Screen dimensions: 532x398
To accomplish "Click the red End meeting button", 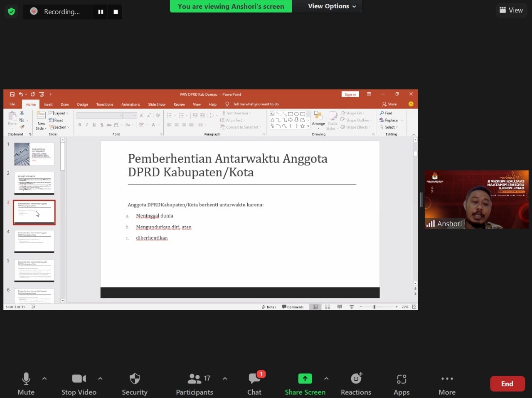I will (507, 384).
